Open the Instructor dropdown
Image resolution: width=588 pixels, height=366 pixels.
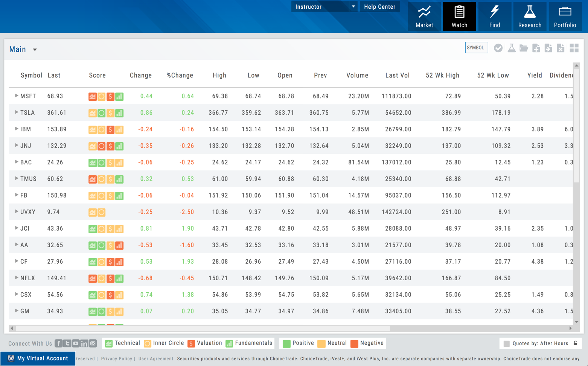(x=324, y=7)
